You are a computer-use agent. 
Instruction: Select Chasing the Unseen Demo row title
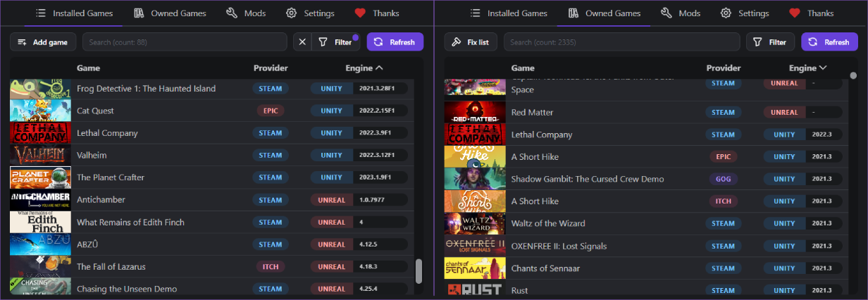[x=127, y=289]
